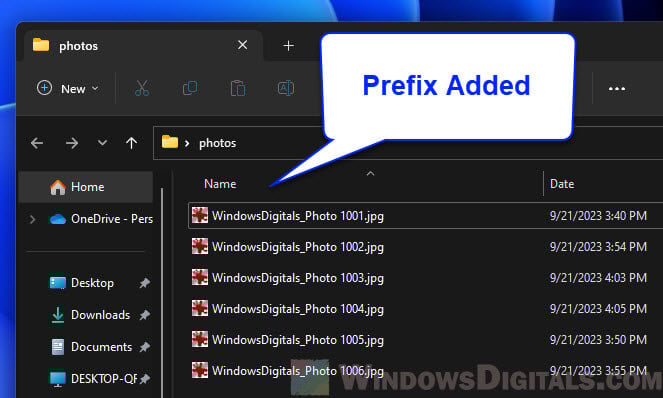Click thumbnail icon of Photo 1001.jpg

[x=200, y=215]
